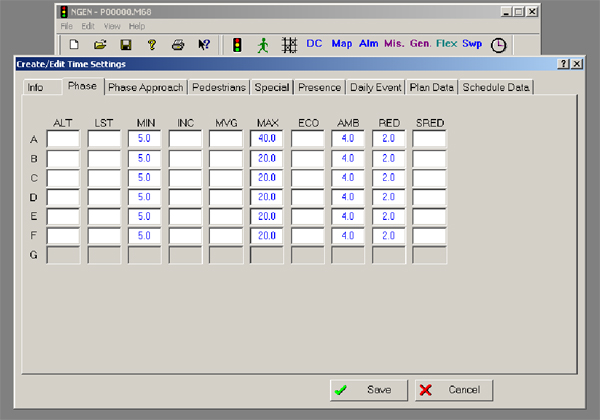Click the MAX field for phase C
The width and height of the screenshot is (600, 420).
267,178
